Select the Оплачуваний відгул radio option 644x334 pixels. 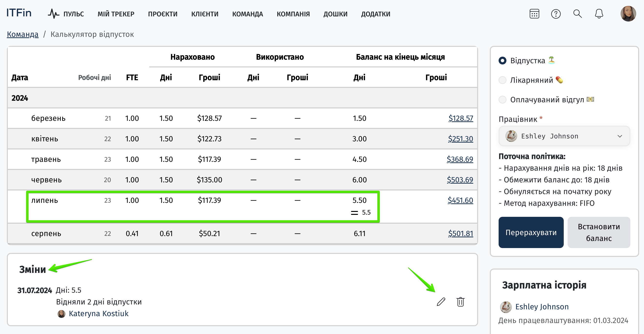(502, 100)
